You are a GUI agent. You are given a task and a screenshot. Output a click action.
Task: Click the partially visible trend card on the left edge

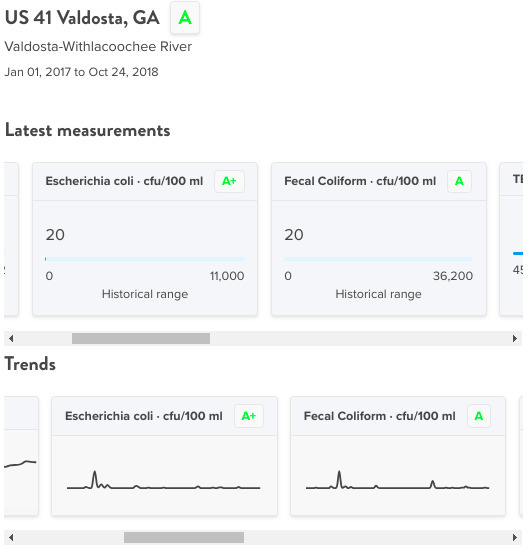point(21,456)
